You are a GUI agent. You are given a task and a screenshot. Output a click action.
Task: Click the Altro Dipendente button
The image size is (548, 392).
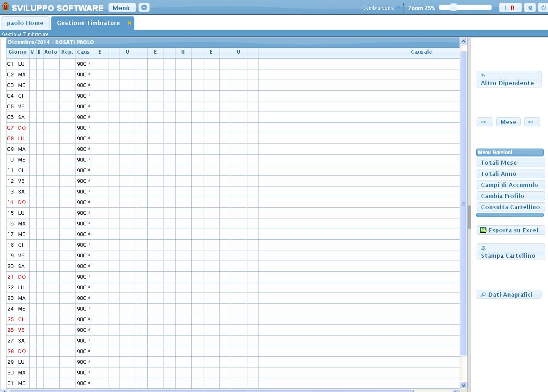pos(508,80)
